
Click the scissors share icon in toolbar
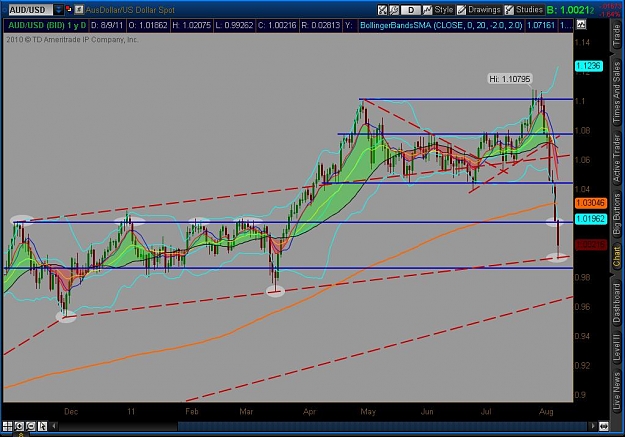(382, 10)
